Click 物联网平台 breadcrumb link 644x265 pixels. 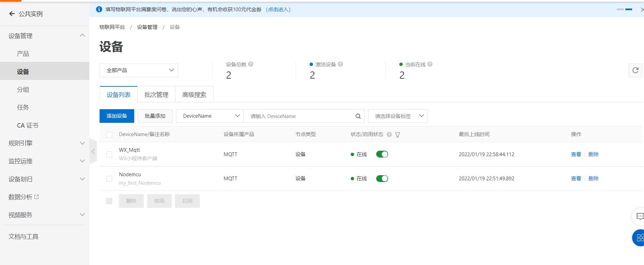click(x=112, y=27)
